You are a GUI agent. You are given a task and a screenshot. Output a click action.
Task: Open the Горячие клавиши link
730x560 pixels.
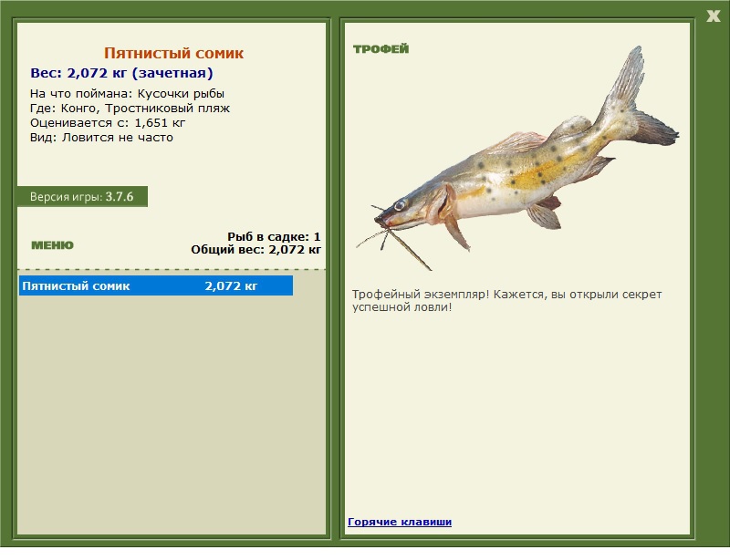click(400, 522)
